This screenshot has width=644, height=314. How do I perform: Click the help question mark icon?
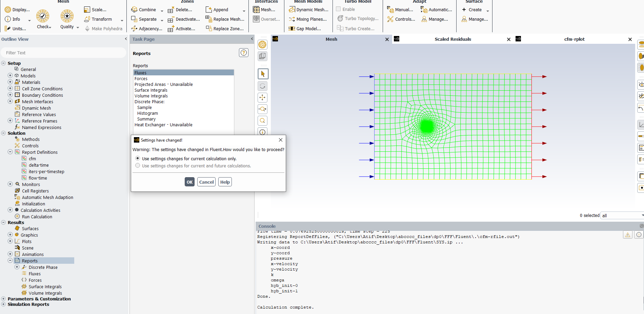[243, 53]
